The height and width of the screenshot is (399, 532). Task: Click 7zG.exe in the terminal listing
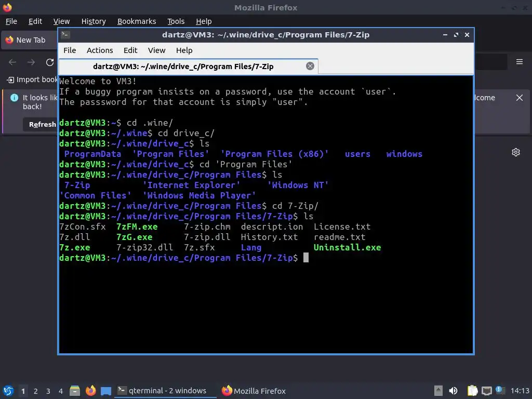[135, 237]
